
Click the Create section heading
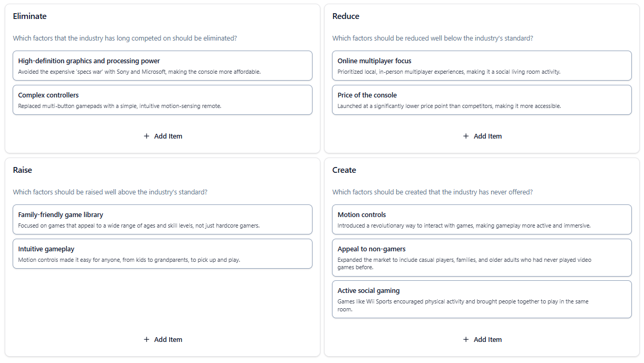(x=344, y=170)
